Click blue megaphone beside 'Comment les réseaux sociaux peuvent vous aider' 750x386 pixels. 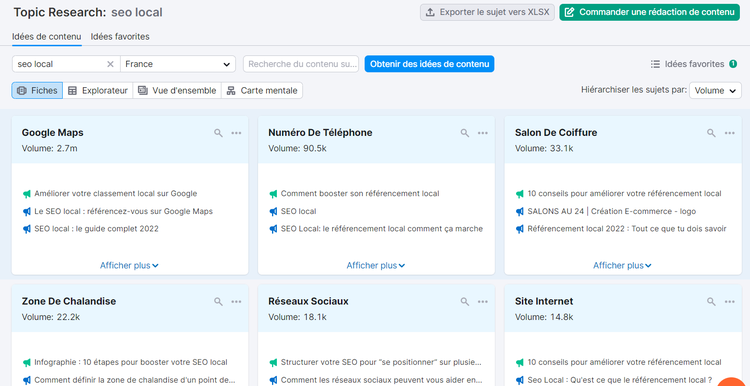pos(273,380)
